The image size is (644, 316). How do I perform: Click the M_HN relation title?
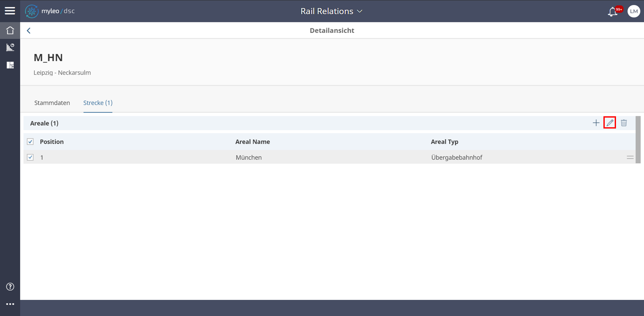pyautogui.click(x=48, y=58)
